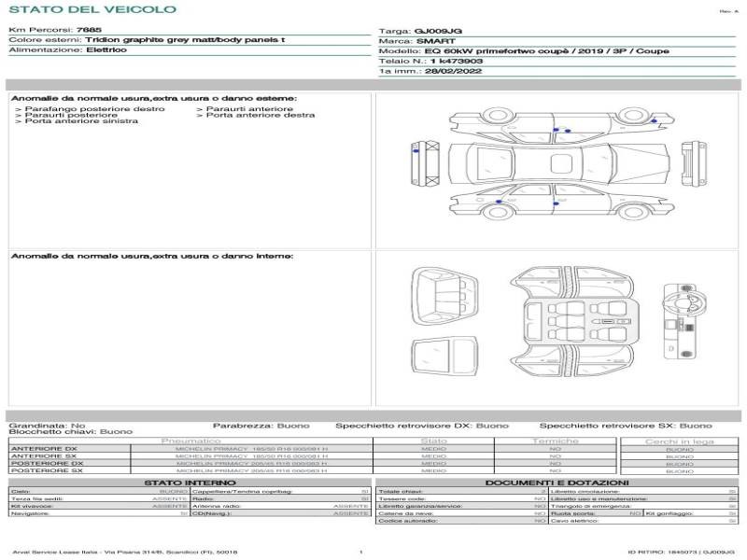Select the Alimentazione value Elettrico

coord(106,49)
